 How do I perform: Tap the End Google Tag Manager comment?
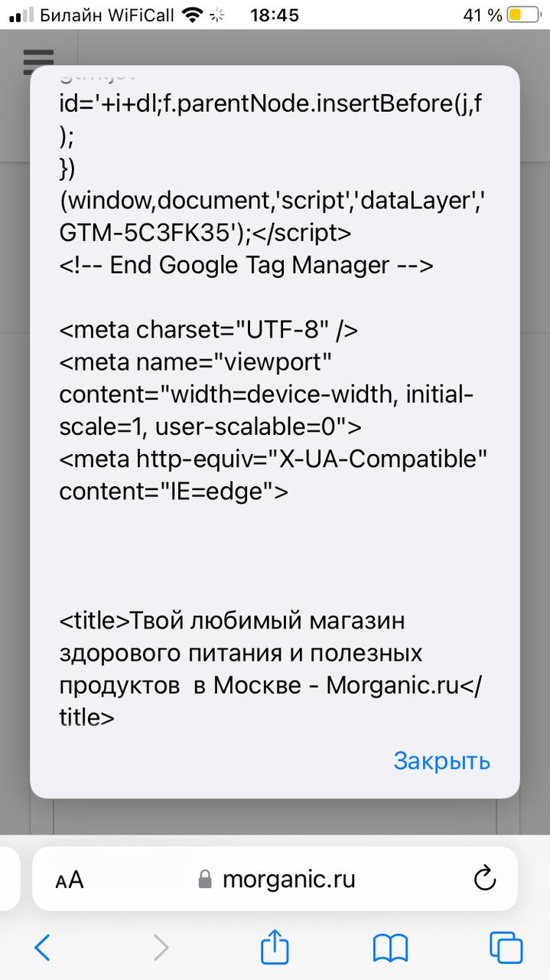(246, 265)
